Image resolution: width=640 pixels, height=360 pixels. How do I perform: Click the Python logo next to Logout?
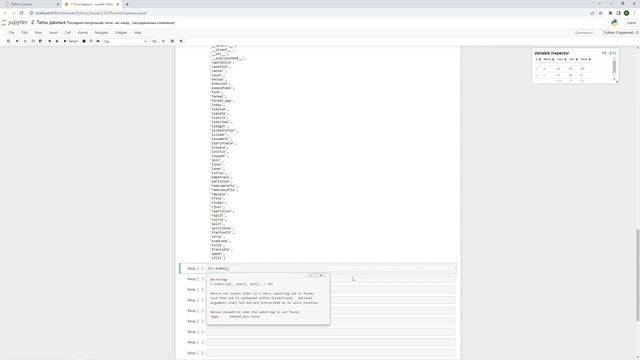(615, 23)
